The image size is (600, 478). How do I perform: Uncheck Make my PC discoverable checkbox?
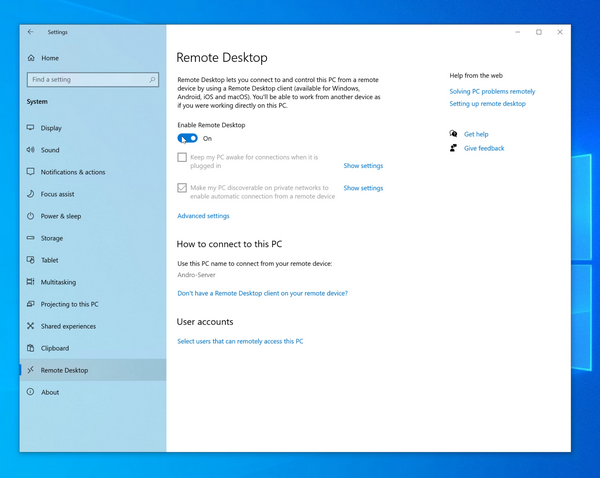[182, 188]
